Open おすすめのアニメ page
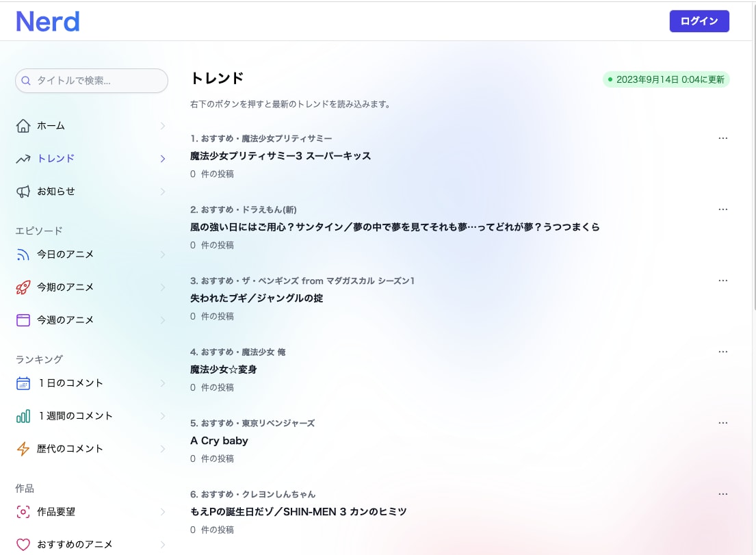The image size is (756, 555). pyautogui.click(x=92, y=544)
